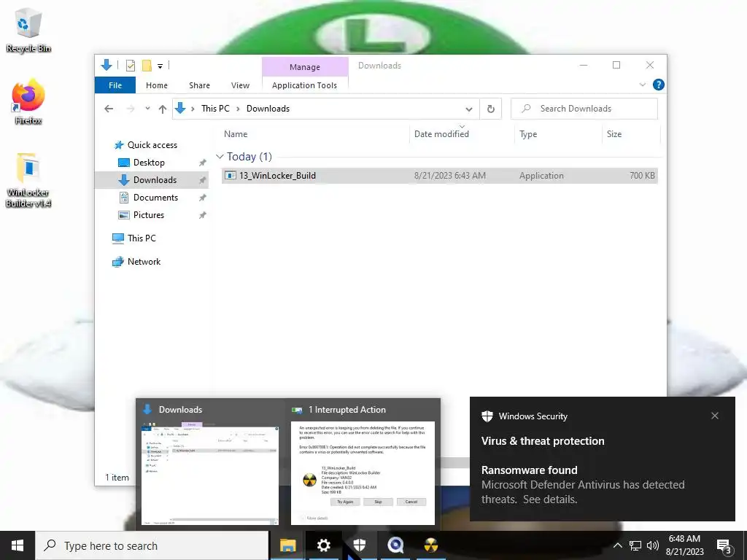Click the taskbar search box
The image size is (747, 560).
[x=152, y=545]
